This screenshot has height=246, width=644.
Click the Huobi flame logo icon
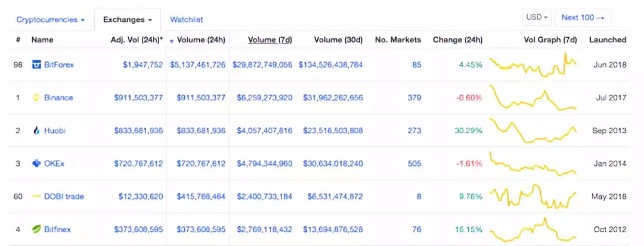[x=36, y=130]
